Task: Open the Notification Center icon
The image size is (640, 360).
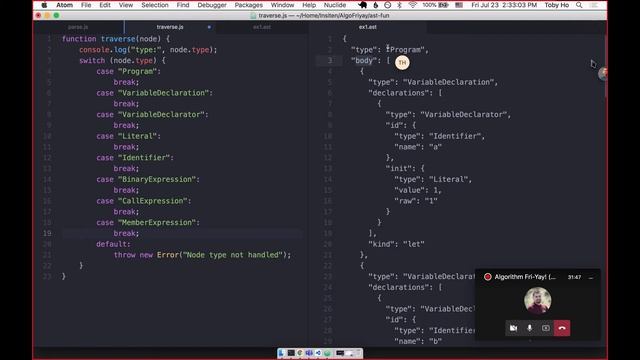Action: [x=594, y=5]
